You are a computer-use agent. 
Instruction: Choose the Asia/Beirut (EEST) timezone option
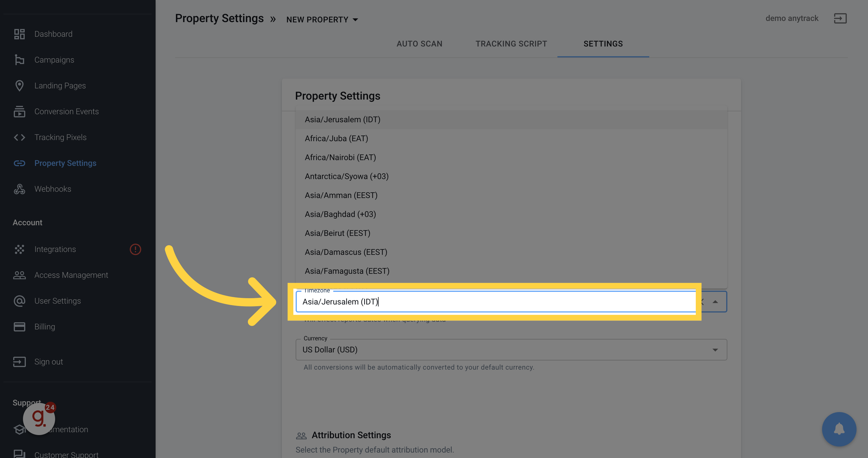(337, 233)
